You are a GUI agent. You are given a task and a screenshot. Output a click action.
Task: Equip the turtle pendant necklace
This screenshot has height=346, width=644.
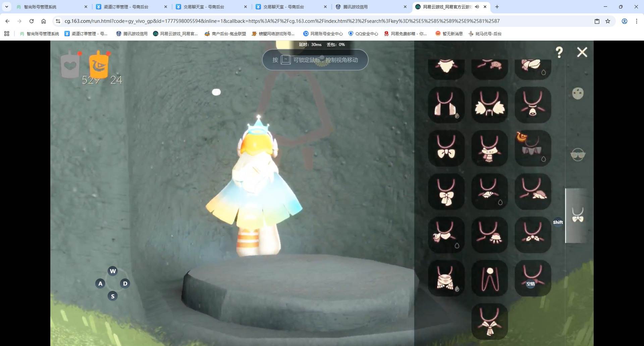coord(533,192)
